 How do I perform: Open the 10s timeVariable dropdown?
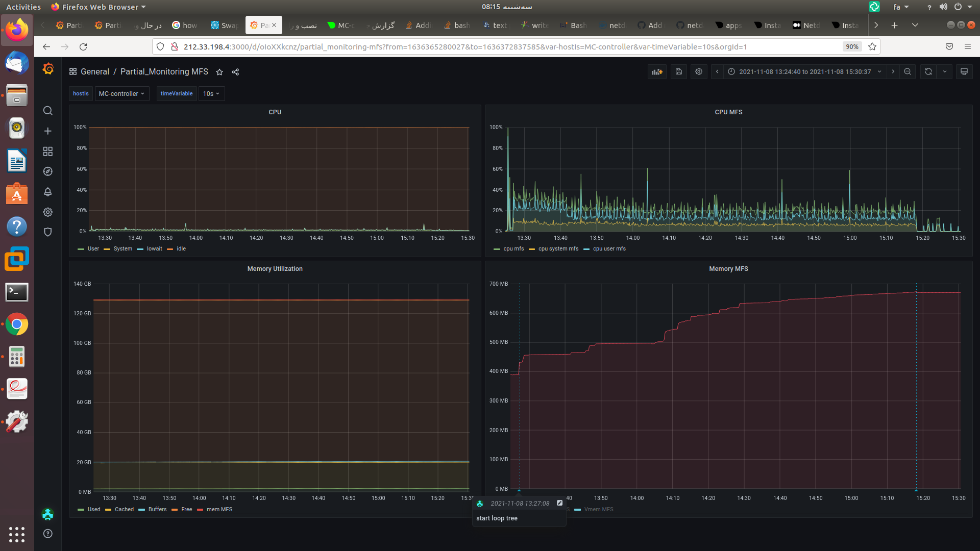211,94
